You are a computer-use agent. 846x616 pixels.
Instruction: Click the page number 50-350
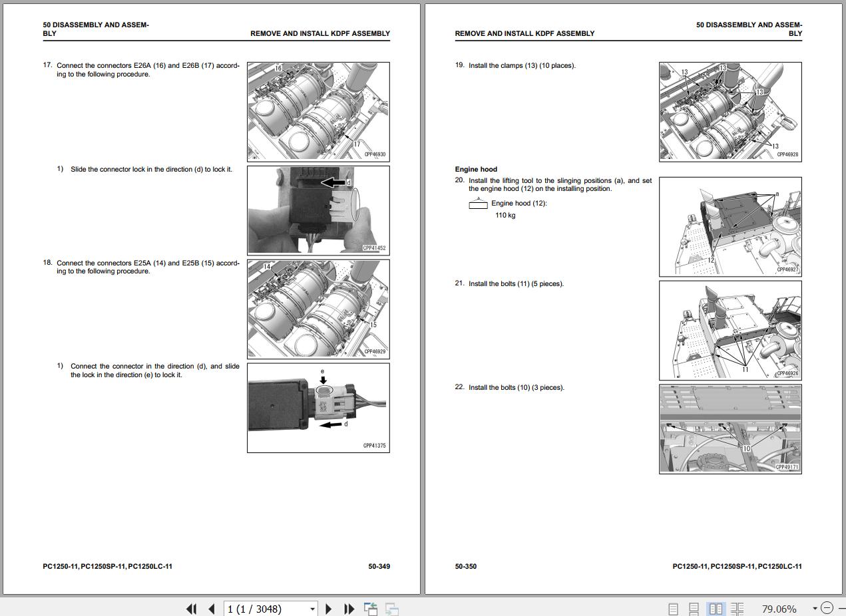coord(466,566)
